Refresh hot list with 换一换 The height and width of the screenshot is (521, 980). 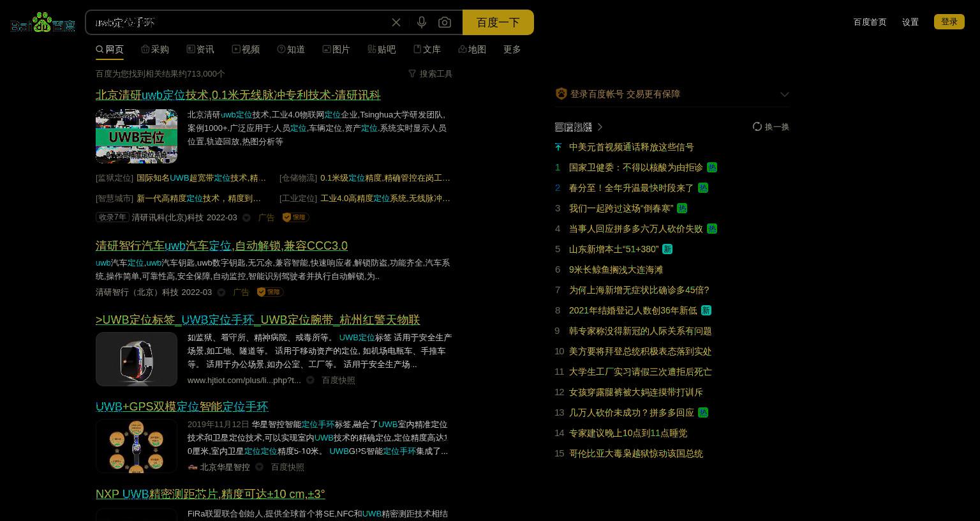pos(771,127)
